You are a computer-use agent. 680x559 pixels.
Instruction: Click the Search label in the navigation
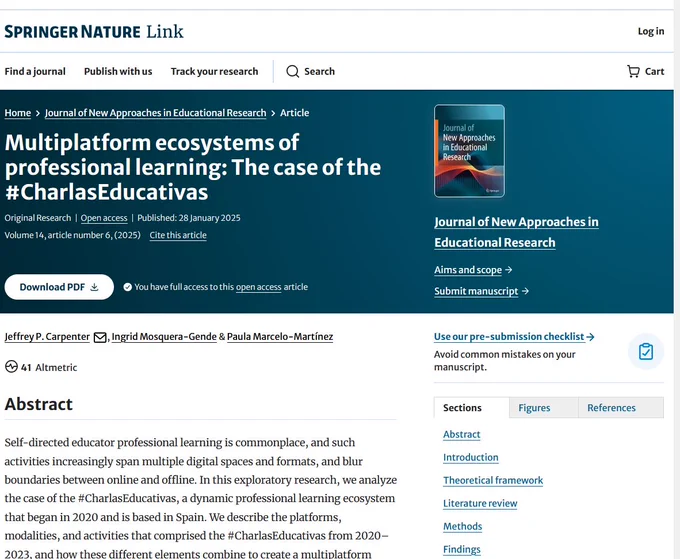(319, 71)
